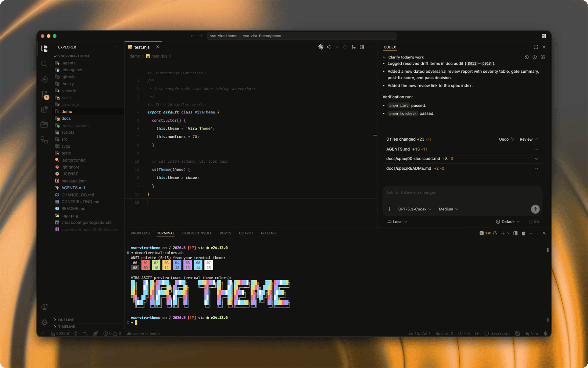
Task: Open the Medium reasoning dropdown
Action: coord(448,209)
